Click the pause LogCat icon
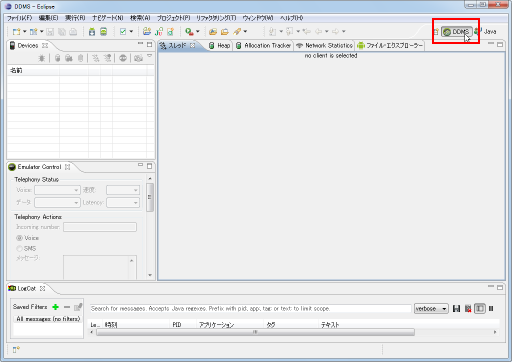 coord(491,309)
